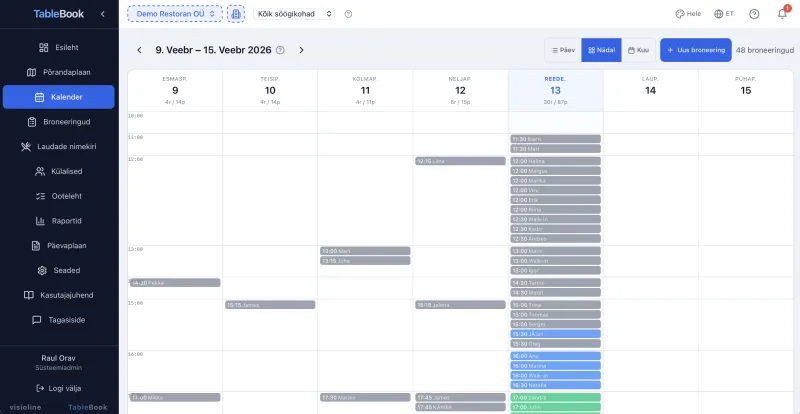Select the Esmasp. 9 day header
The image size is (800, 414).
pos(175,90)
